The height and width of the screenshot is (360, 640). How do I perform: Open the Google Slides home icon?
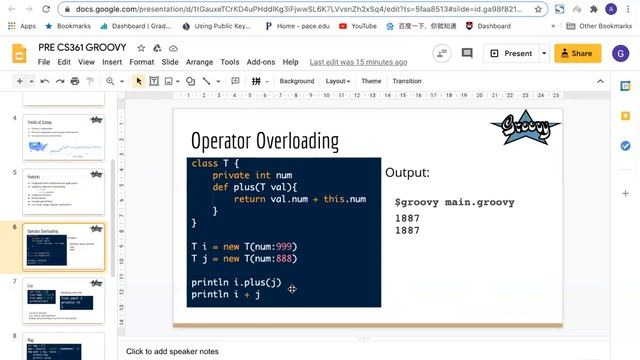19,53
